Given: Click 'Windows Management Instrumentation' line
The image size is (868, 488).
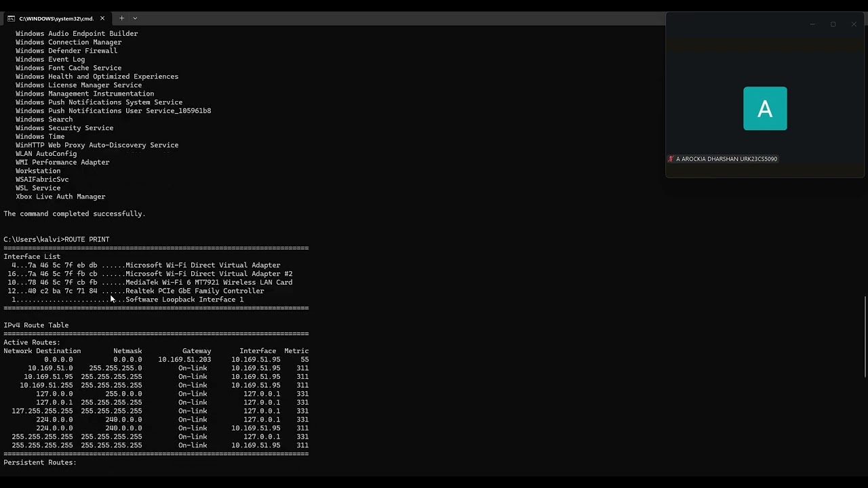Looking at the screenshot, I should 85,94.
